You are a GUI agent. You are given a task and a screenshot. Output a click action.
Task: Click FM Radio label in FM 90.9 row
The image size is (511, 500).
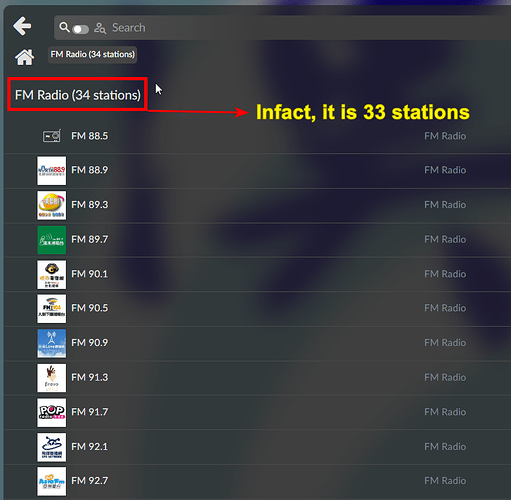445,343
